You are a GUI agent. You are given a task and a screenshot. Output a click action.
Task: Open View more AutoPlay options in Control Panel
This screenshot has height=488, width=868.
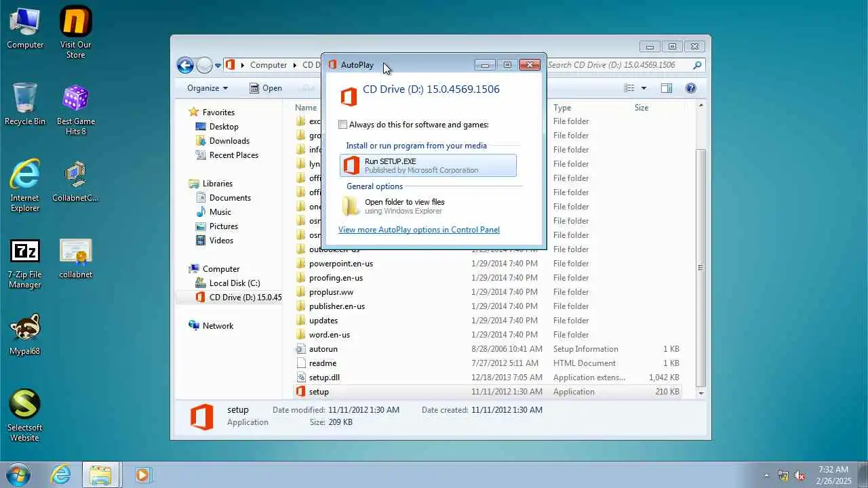(x=419, y=230)
